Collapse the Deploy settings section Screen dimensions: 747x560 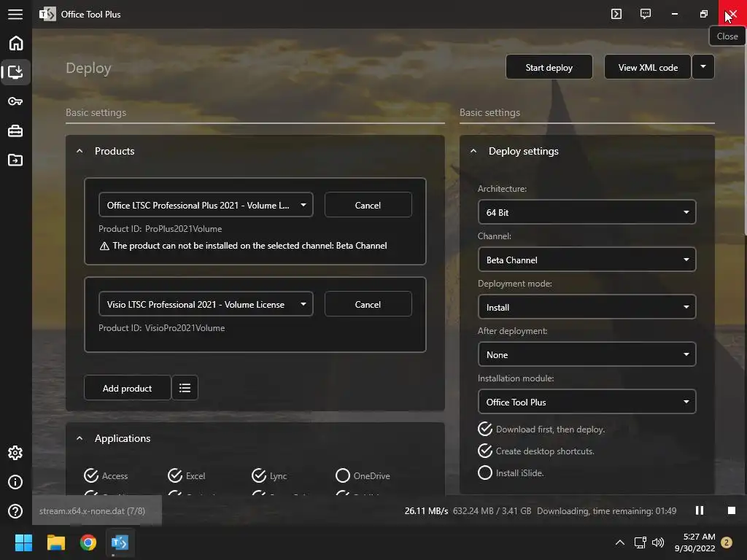473,151
